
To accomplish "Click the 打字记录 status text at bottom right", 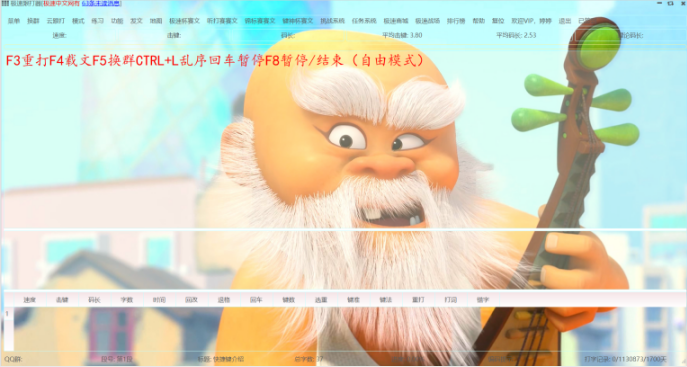I will 625,359.
